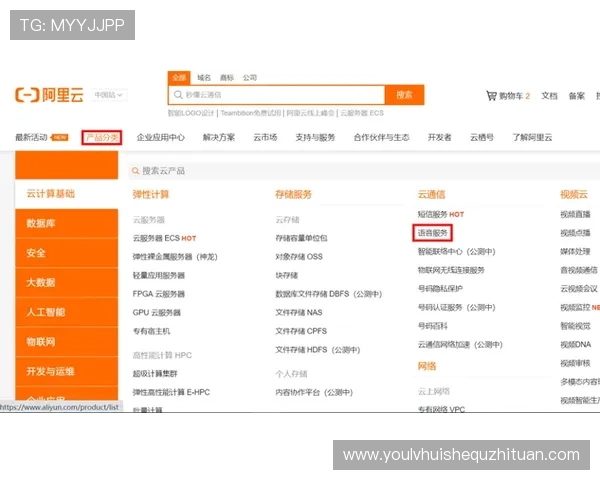This screenshot has height=480, width=600.
Task: Open 存储容量单位包 link
Action: pos(302,238)
